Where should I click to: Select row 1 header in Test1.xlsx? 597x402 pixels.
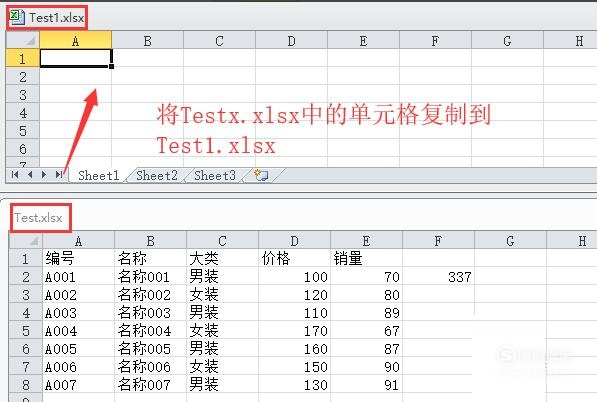point(22,58)
